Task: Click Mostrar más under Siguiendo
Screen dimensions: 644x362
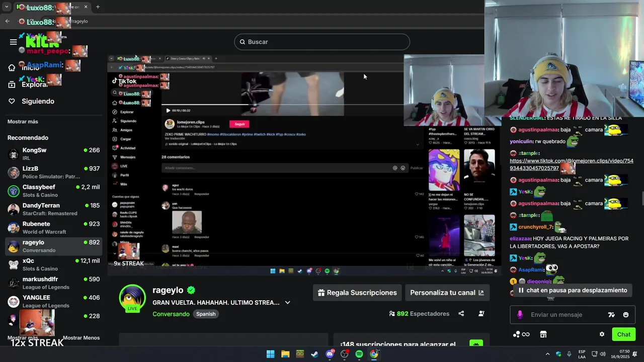Action: pos(23,122)
